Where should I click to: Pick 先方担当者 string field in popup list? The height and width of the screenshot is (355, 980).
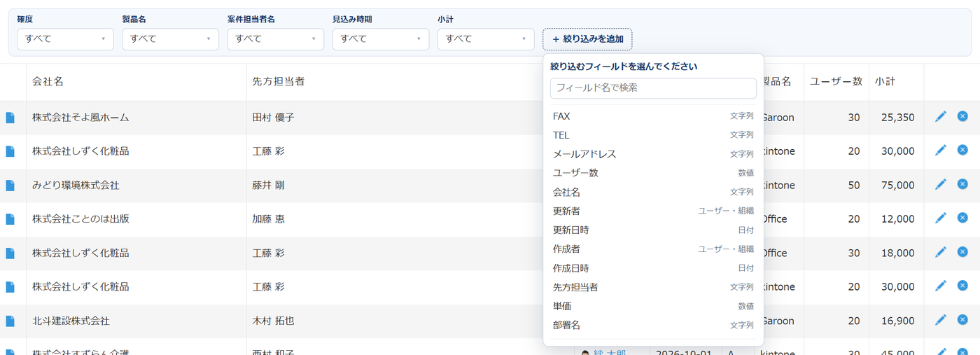tap(653, 287)
